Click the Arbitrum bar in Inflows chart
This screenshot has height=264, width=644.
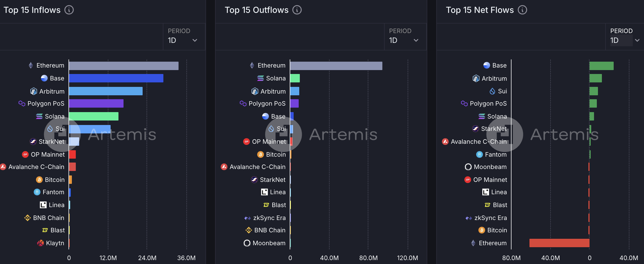click(x=106, y=91)
